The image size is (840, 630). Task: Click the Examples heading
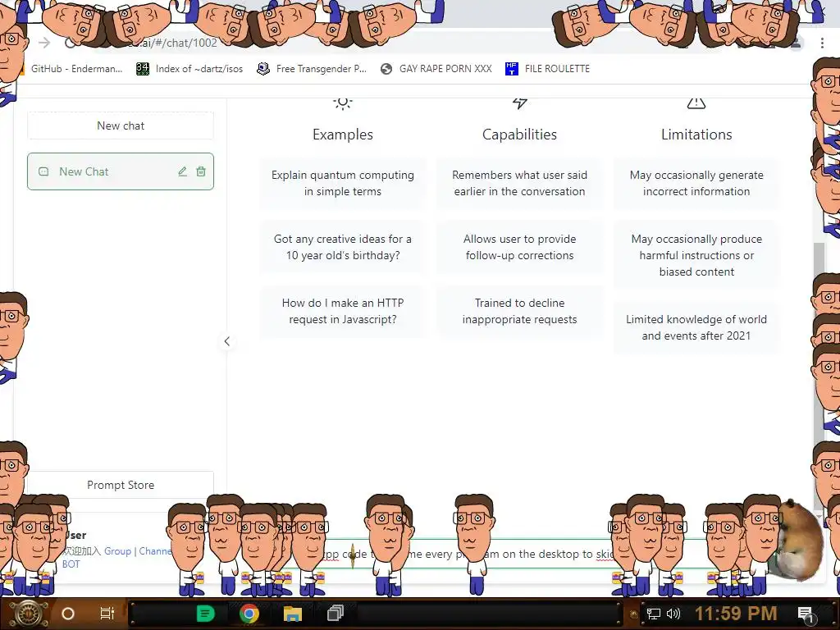click(343, 135)
